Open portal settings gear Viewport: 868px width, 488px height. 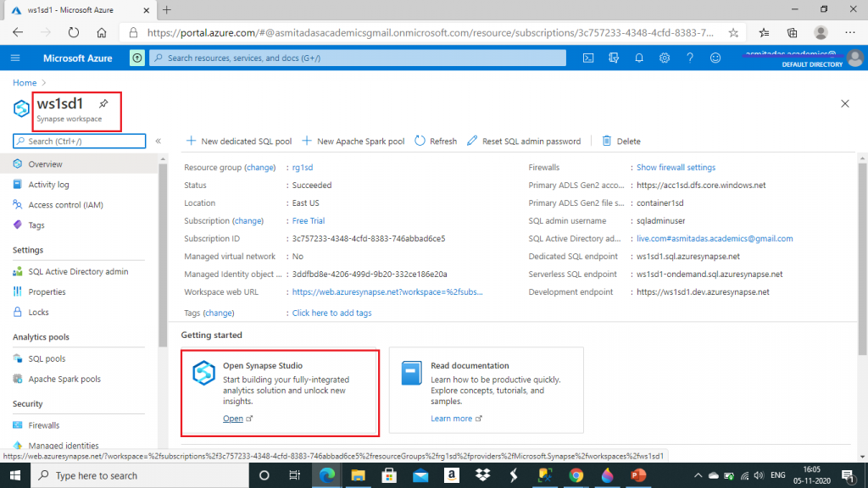[x=665, y=58]
